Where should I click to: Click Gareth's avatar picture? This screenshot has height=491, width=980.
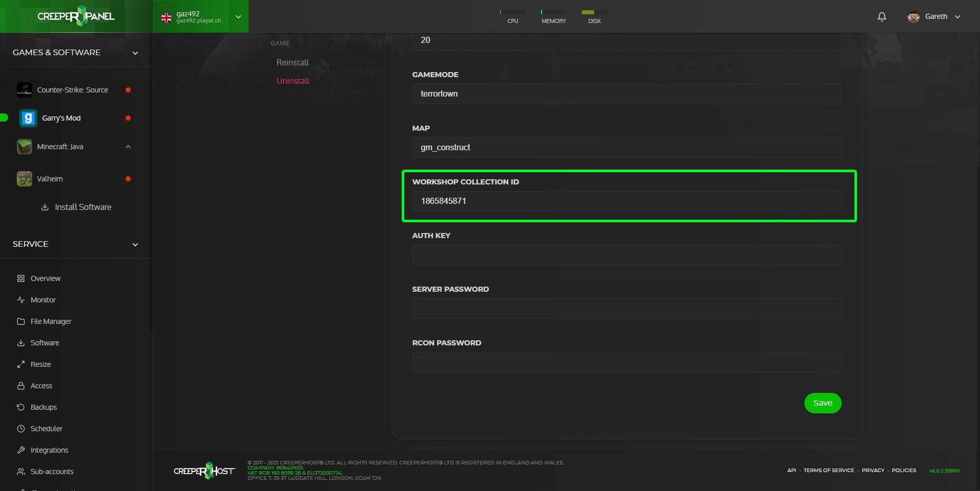913,16
